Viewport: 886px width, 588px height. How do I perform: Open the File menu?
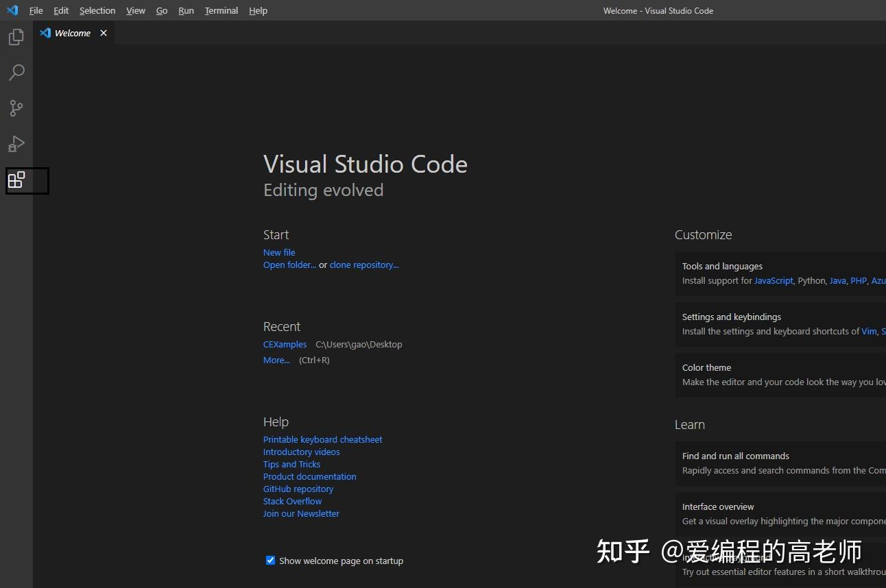36,10
